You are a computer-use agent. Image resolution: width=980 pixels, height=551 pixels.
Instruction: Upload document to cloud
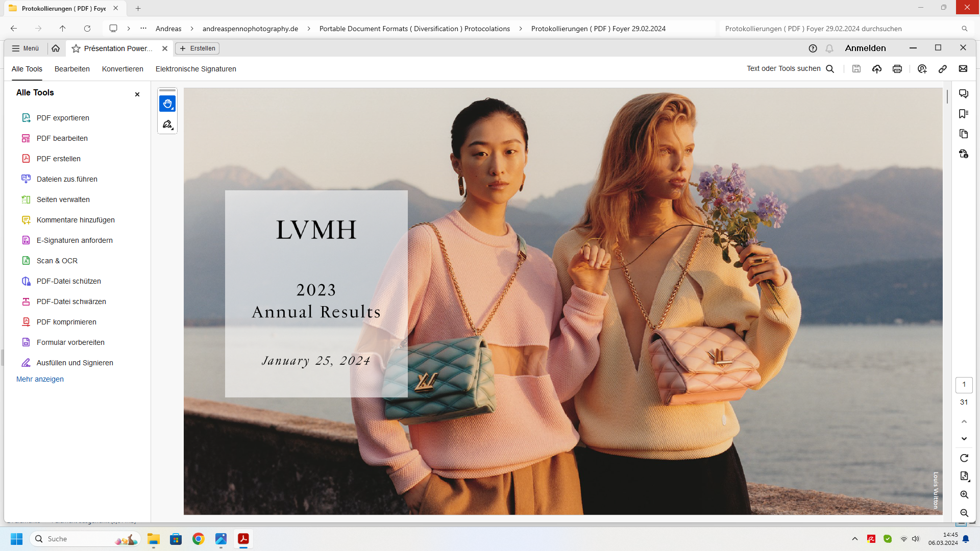point(877,69)
